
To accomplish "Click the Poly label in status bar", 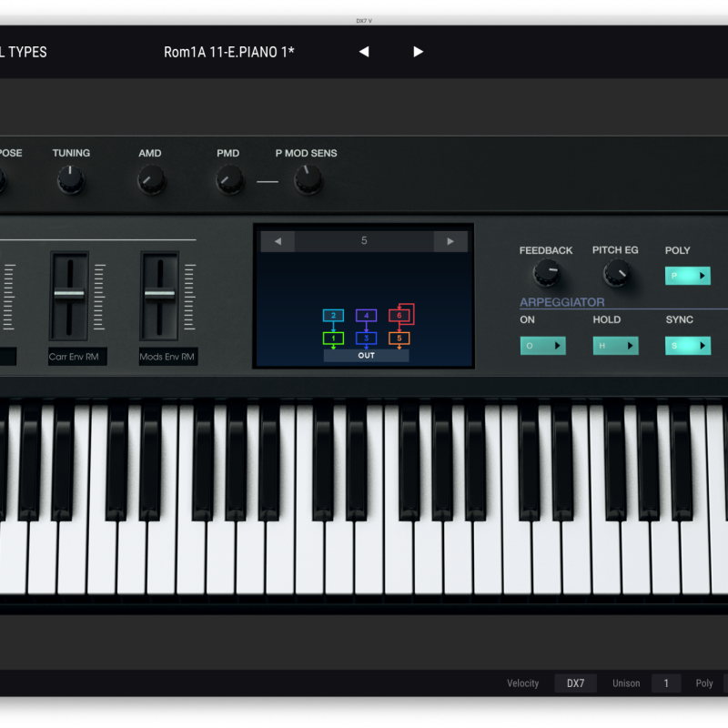I will pyautogui.click(x=704, y=683).
